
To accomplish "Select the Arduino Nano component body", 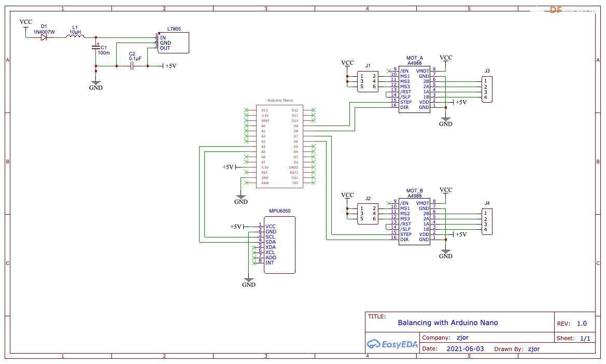I will pos(279,146).
